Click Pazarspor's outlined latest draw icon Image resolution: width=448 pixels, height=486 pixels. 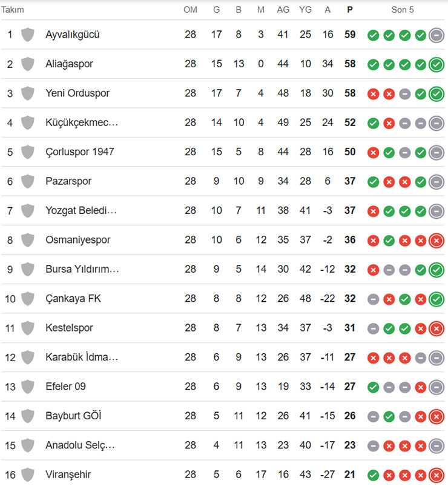pos(436,182)
